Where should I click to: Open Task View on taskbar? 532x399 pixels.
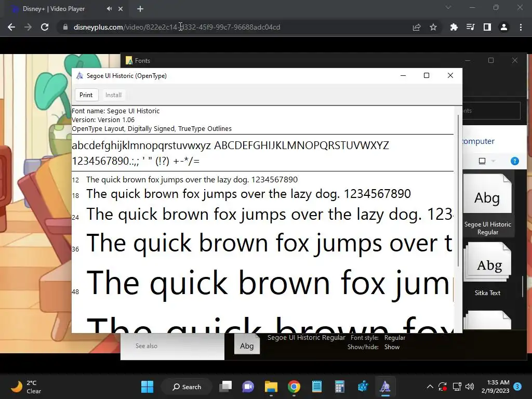(x=225, y=387)
